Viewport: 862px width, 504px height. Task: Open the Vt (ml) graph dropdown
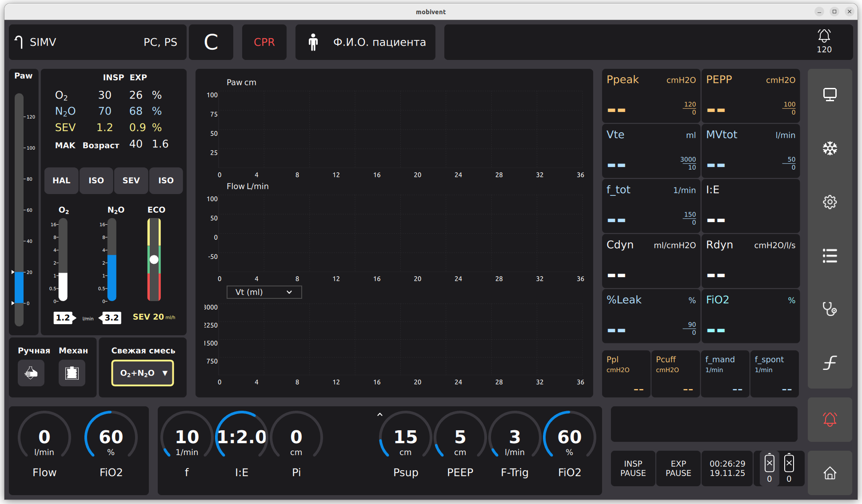pos(264,292)
